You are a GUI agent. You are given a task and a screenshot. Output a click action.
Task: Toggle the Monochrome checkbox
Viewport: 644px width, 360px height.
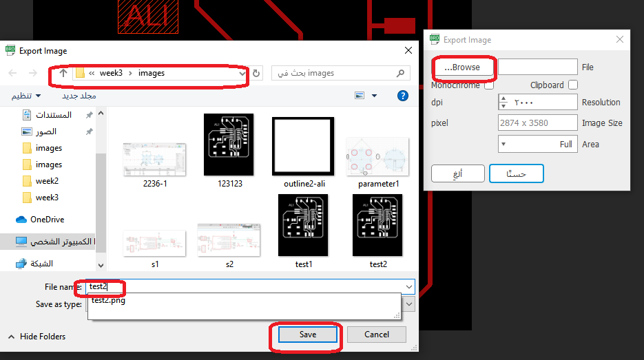click(489, 85)
